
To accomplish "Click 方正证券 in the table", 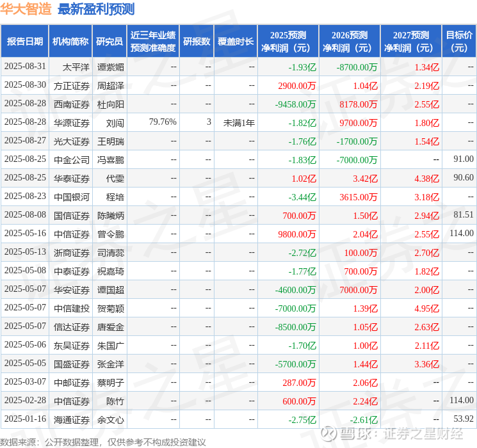I will pos(72,86).
